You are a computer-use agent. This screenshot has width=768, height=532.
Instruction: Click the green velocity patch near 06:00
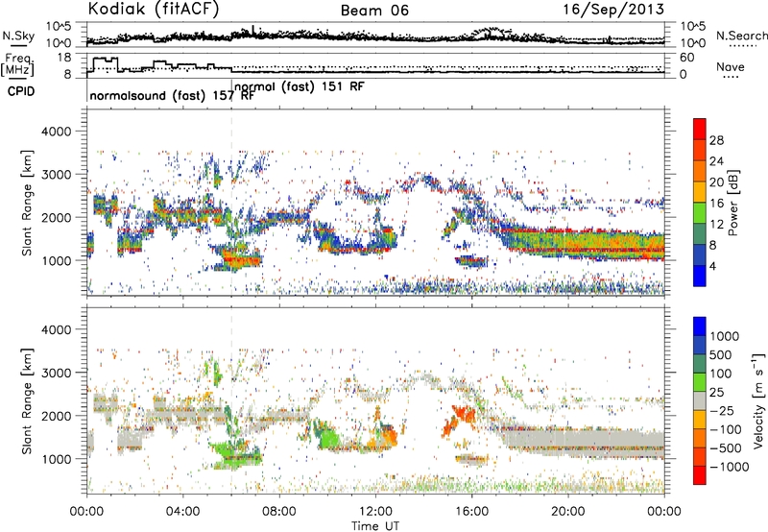click(x=237, y=454)
